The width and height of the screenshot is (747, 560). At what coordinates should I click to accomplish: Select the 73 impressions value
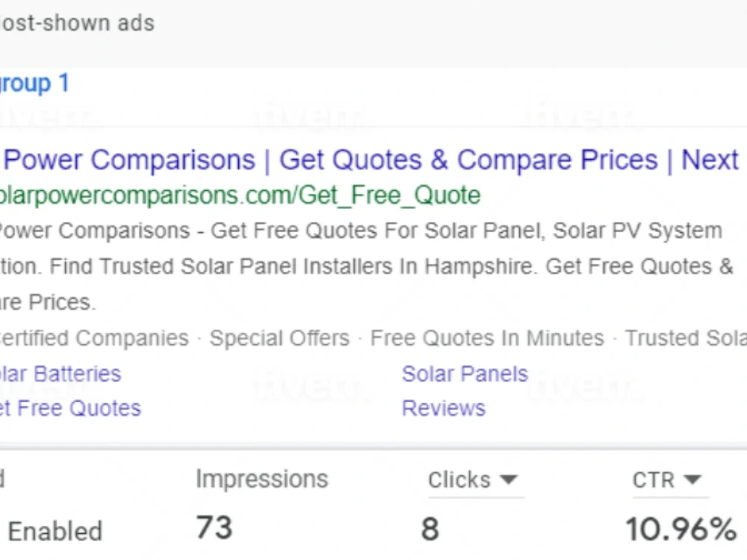pos(214,528)
